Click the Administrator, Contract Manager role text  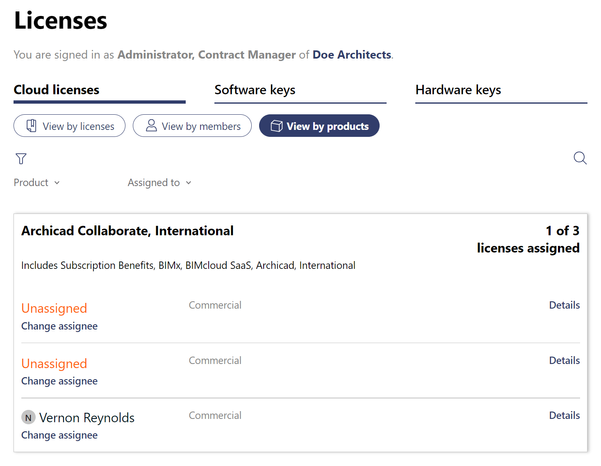pos(207,54)
